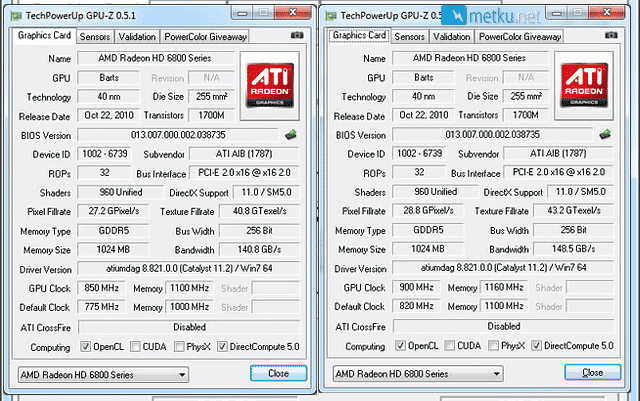Open Validation tab in left window
This screenshot has width=640, height=401.
point(137,37)
